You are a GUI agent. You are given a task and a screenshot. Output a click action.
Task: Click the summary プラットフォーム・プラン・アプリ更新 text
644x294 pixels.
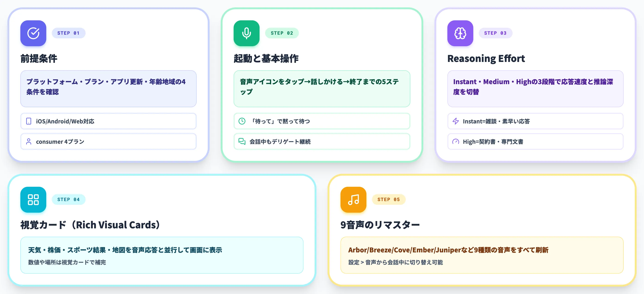106,87
